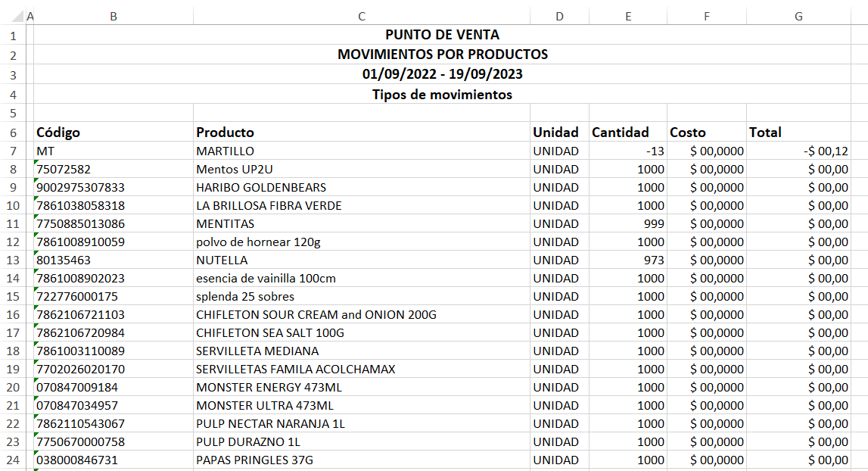Click the code cell 070847009184
Screen dimensions: 868x471
coord(114,388)
